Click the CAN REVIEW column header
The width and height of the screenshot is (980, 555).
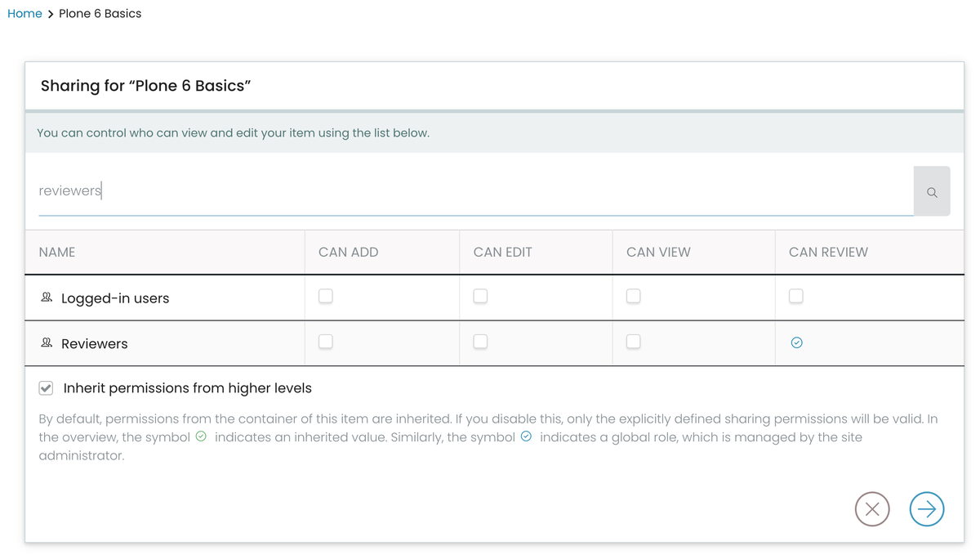pyautogui.click(x=828, y=253)
